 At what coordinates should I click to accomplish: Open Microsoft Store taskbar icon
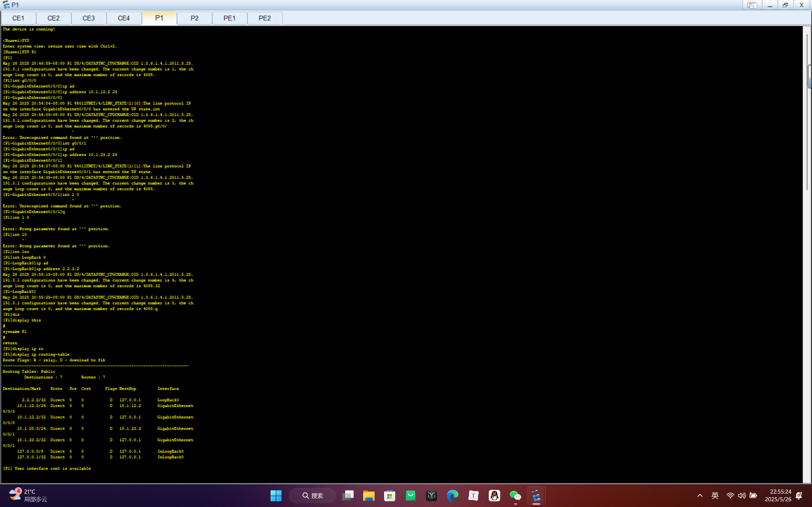click(390, 496)
